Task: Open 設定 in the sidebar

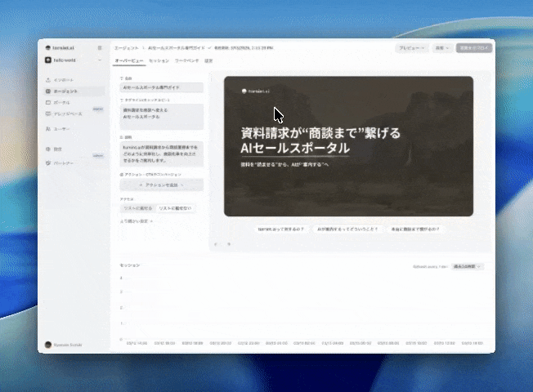Action: tap(74, 149)
